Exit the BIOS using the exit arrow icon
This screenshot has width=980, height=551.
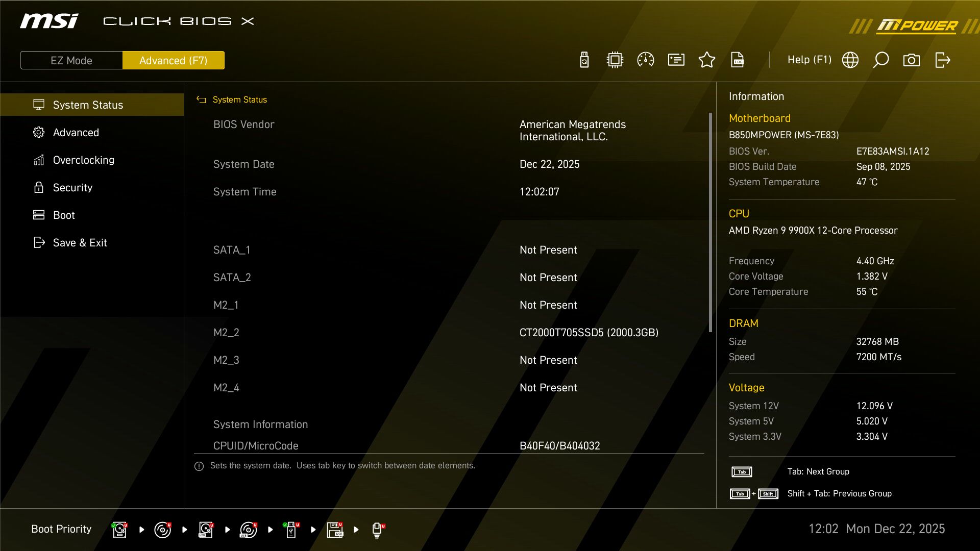[942, 60]
